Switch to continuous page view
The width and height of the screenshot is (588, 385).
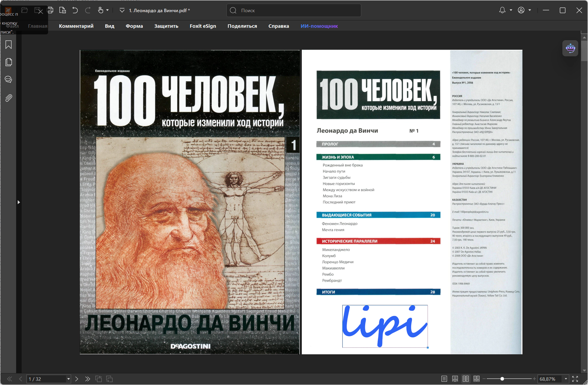pyautogui.click(x=455, y=379)
